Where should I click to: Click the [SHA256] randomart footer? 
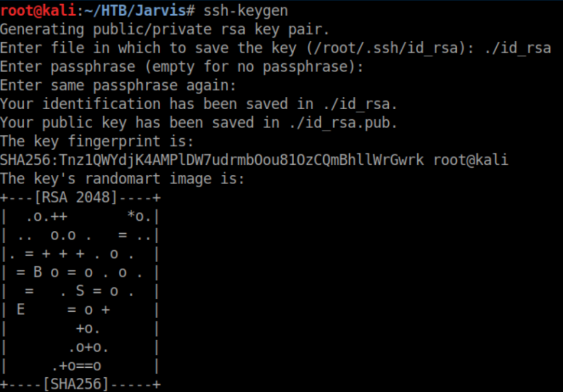pyautogui.click(x=76, y=385)
